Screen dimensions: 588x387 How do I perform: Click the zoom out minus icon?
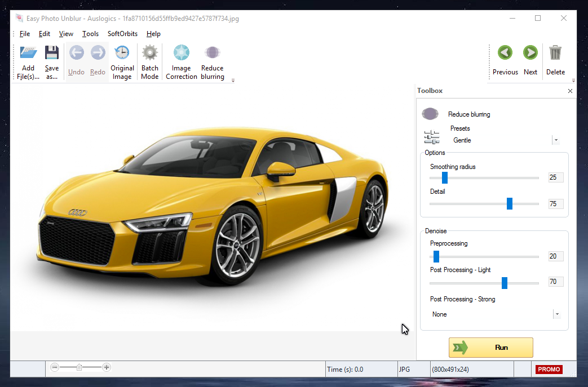[55, 367]
